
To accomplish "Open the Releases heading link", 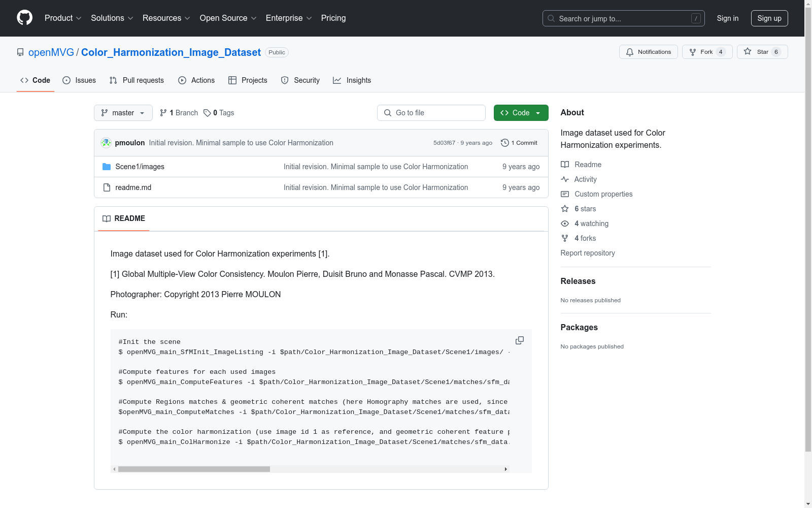I will point(578,281).
